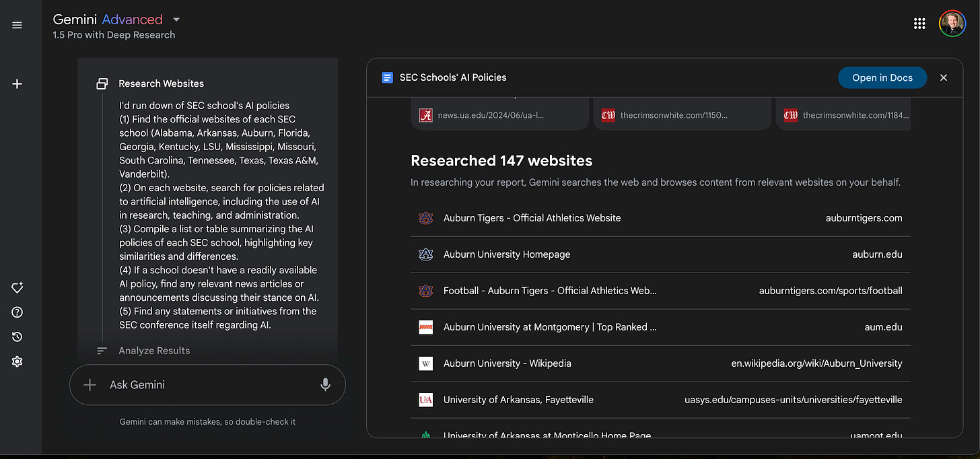Click the news.ua.edu source favicon

(x=425, y=115)
